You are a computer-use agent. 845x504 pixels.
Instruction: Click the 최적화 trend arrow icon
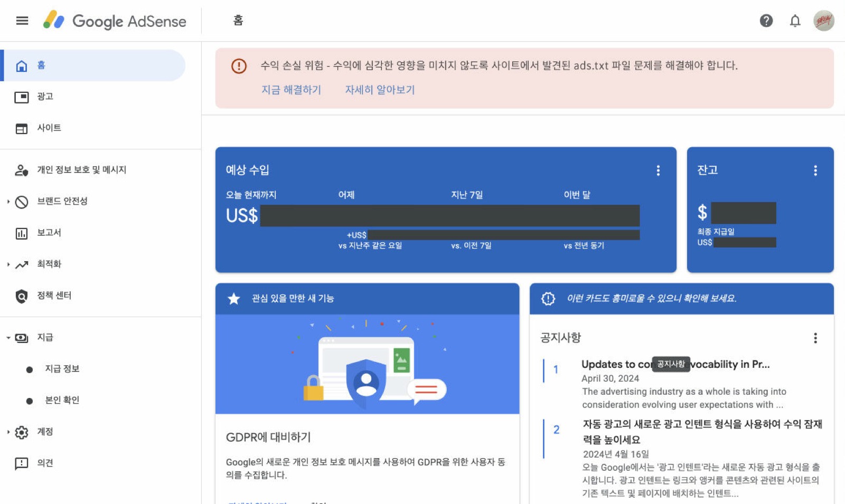[22, 265]
